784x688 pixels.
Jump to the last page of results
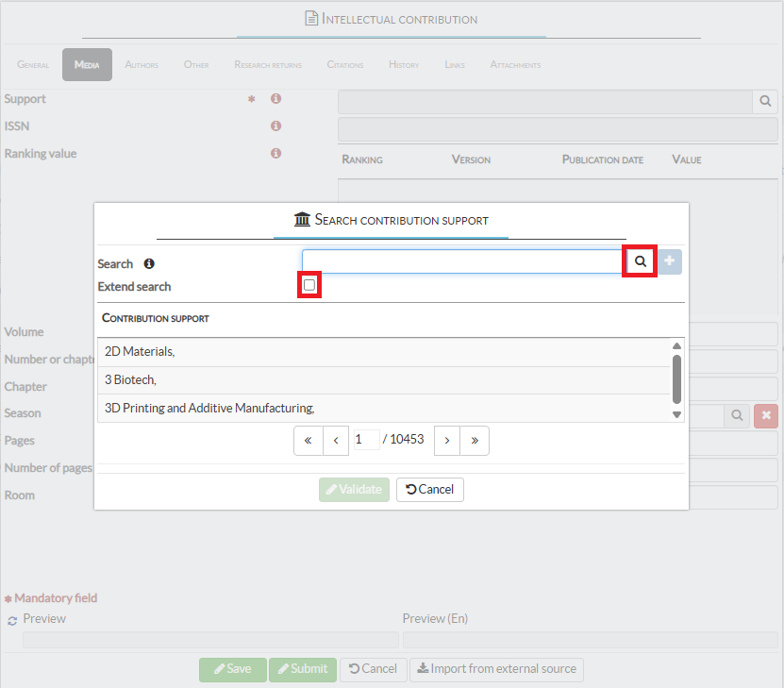coord(475,441)
